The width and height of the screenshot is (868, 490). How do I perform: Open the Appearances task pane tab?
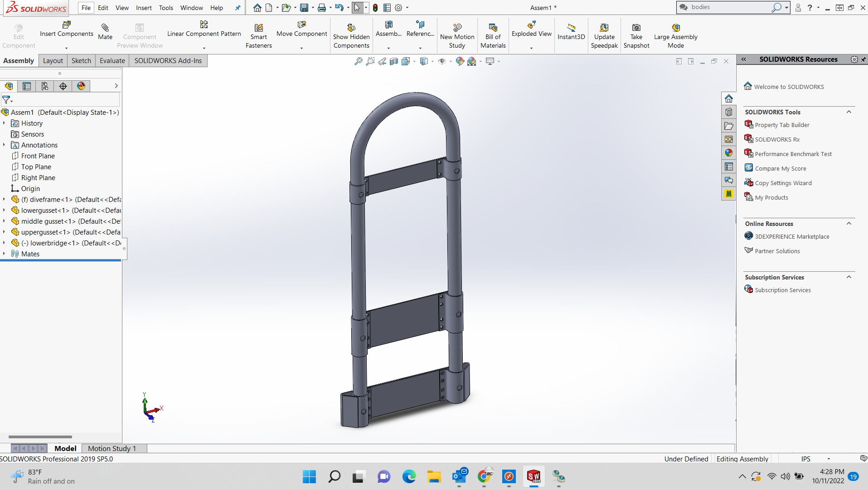click(729, 153)
